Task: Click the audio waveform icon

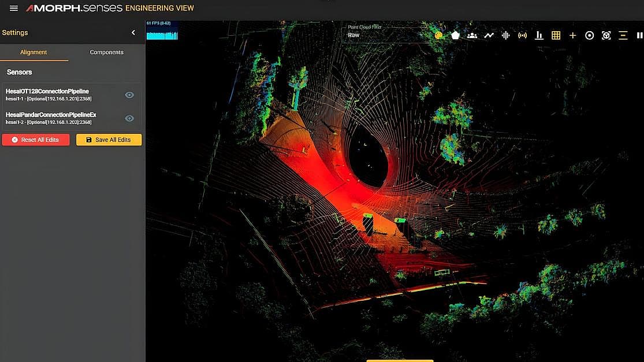Action: (505, 35)
